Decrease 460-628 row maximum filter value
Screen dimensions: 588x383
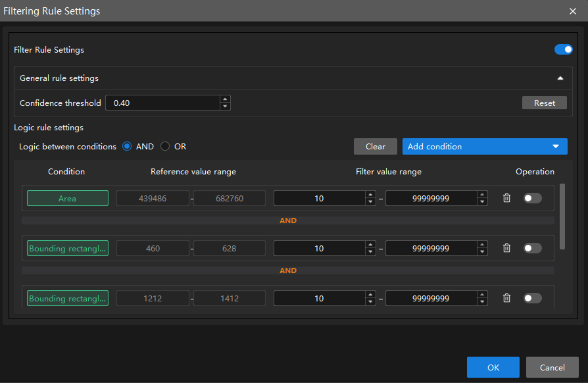coord(482,251)
